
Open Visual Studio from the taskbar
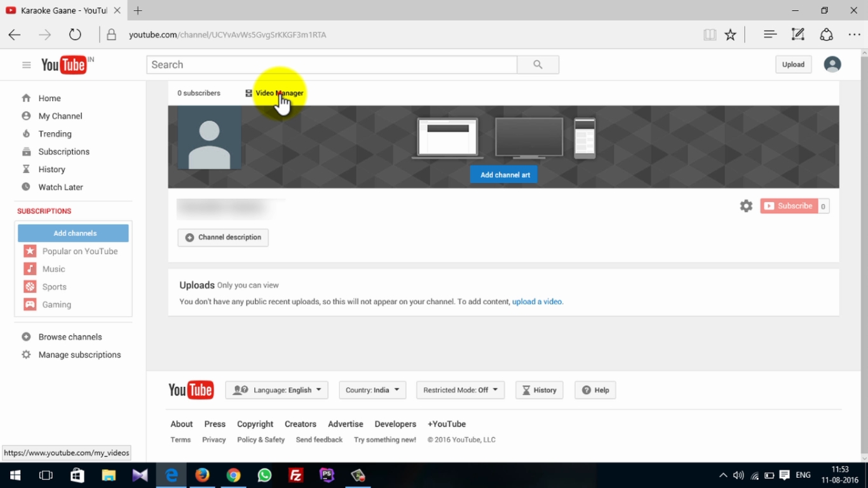140,475
